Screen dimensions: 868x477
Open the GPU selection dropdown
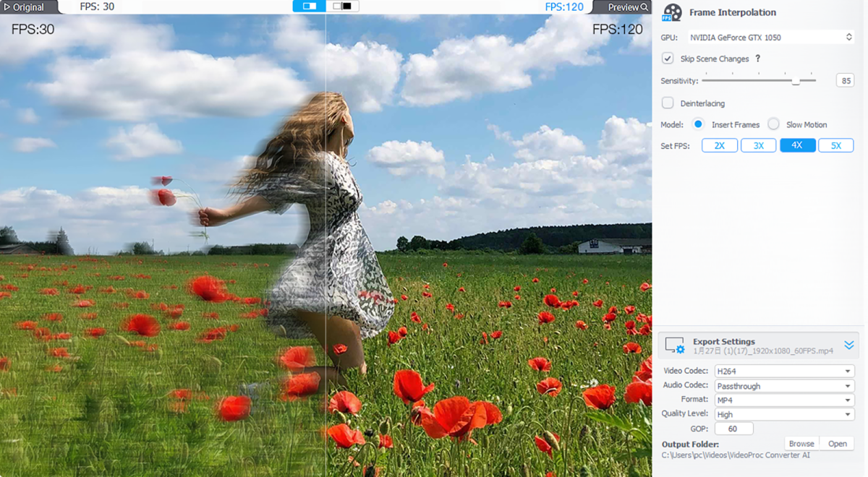[x=771, y=37]
